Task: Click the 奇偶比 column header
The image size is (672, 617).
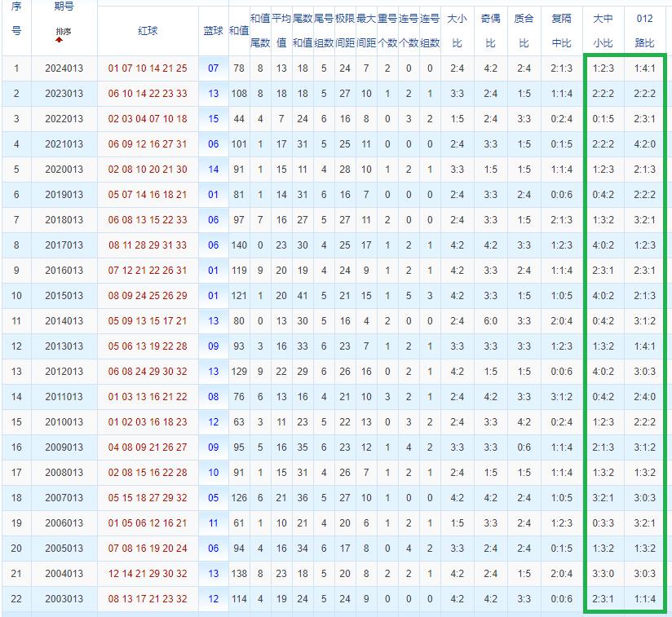Action: coord(490,30)
